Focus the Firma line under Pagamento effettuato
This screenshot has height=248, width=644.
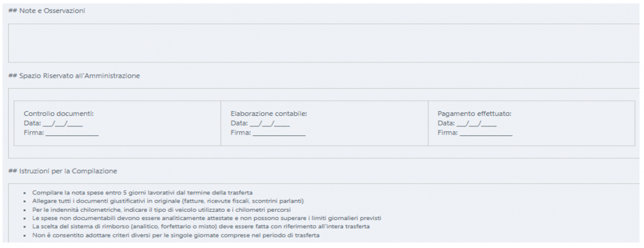(x=486, y=133)
